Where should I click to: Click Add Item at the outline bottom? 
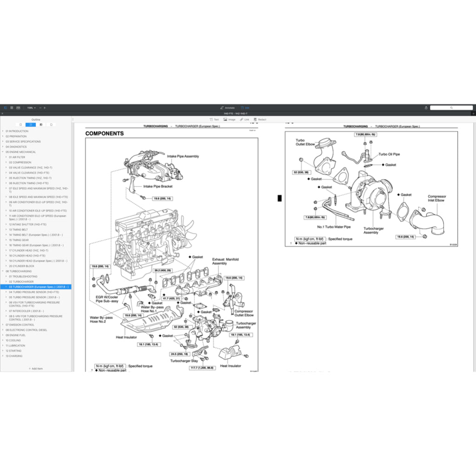coord(35,369)
